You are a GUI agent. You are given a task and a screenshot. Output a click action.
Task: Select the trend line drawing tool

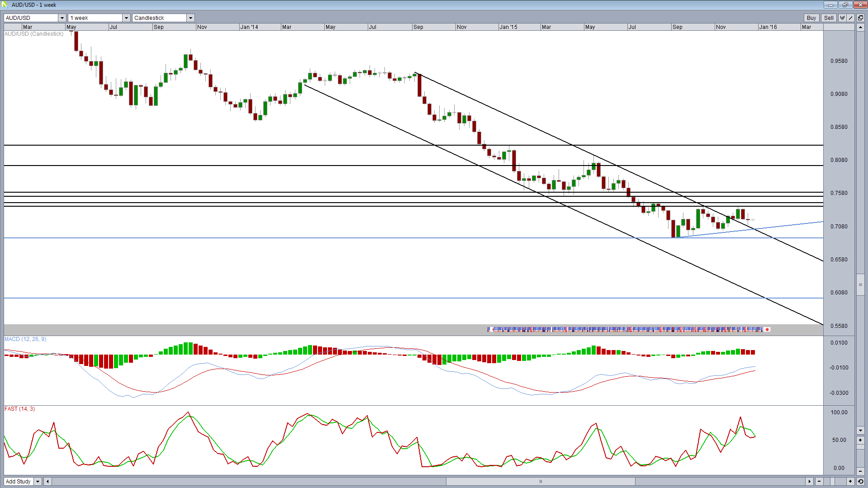click(x=851, y=18)
